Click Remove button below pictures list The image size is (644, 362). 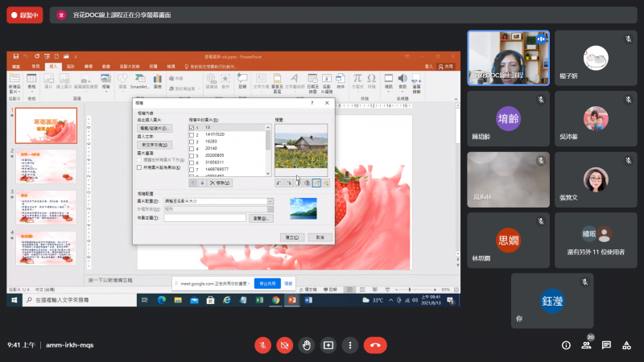220,183
